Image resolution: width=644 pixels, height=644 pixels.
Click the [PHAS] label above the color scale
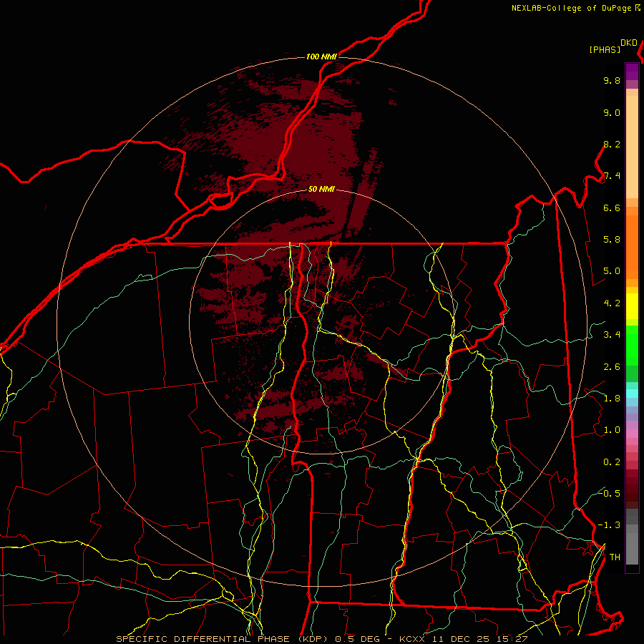pyautogui.click(x=605, y=50)
